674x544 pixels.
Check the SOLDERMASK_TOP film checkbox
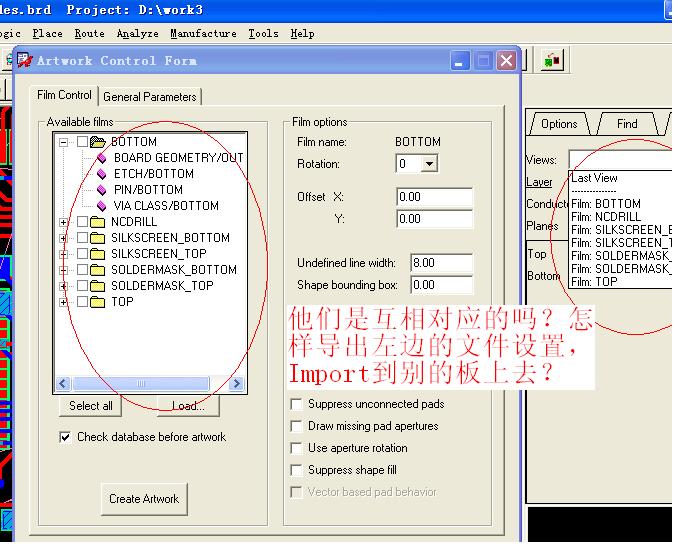tap(83, 286)
